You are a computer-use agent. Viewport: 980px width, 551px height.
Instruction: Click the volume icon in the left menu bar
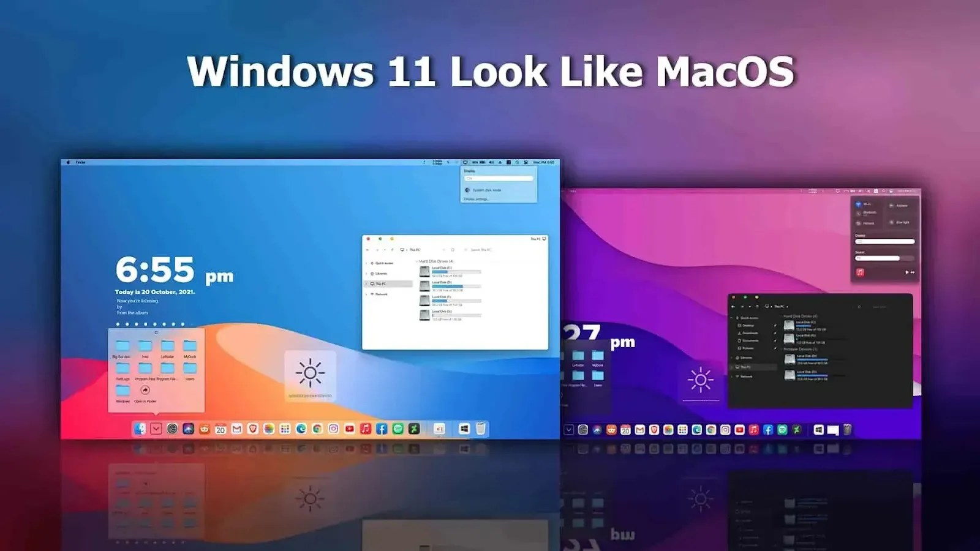[x=491, y=162]
